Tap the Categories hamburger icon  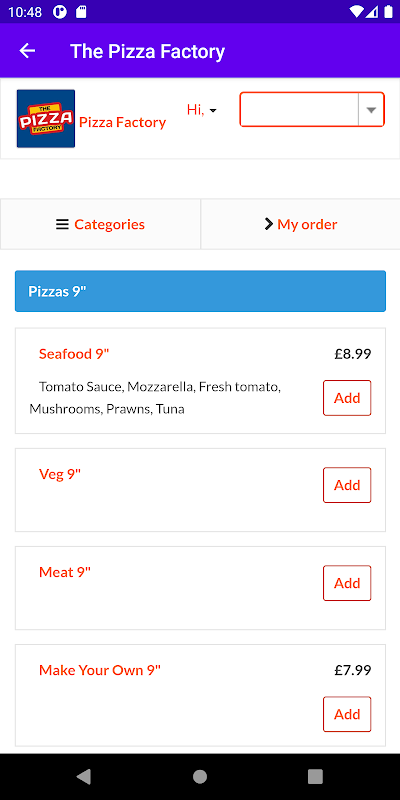62,224
